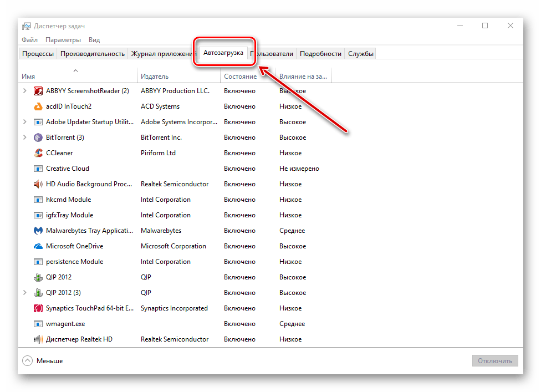Click Включено status in hkcmd Module row
Image resolution: width=541 pixels, height=392 pixels.
tap(240, 200)
